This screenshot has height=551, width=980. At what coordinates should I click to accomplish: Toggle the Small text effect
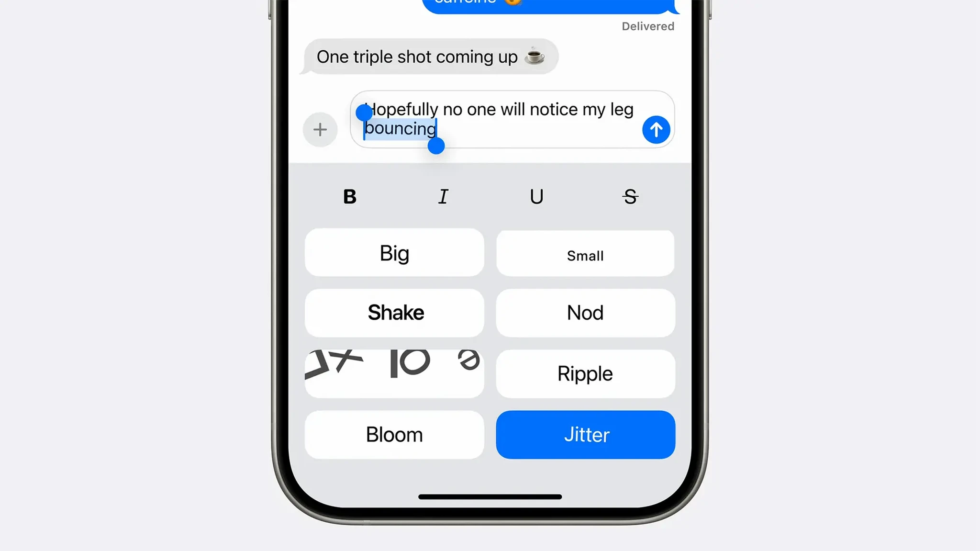(x=585, y=255)
